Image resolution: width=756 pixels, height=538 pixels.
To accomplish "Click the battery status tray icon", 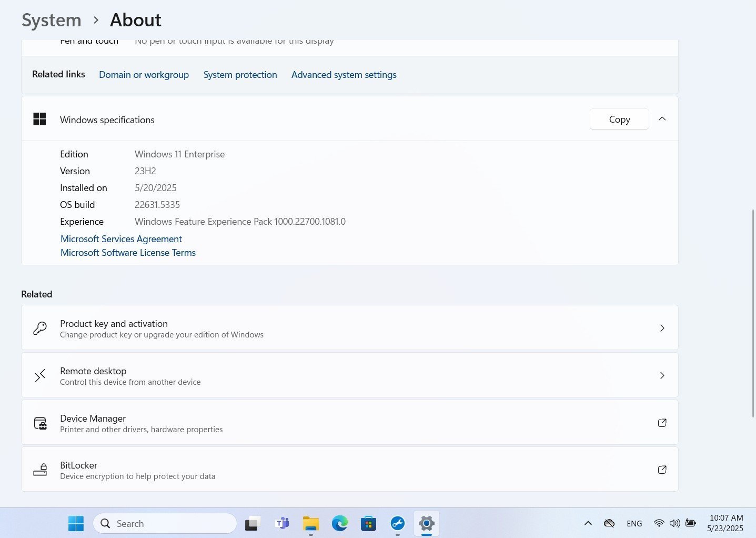I will pyautogui.click(x=691, y=523).
